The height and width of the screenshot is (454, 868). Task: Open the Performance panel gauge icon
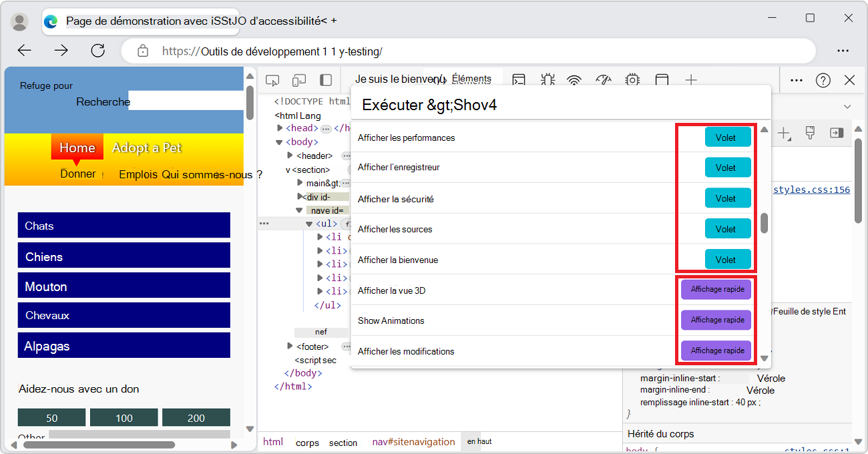click(x=604, y=80)
